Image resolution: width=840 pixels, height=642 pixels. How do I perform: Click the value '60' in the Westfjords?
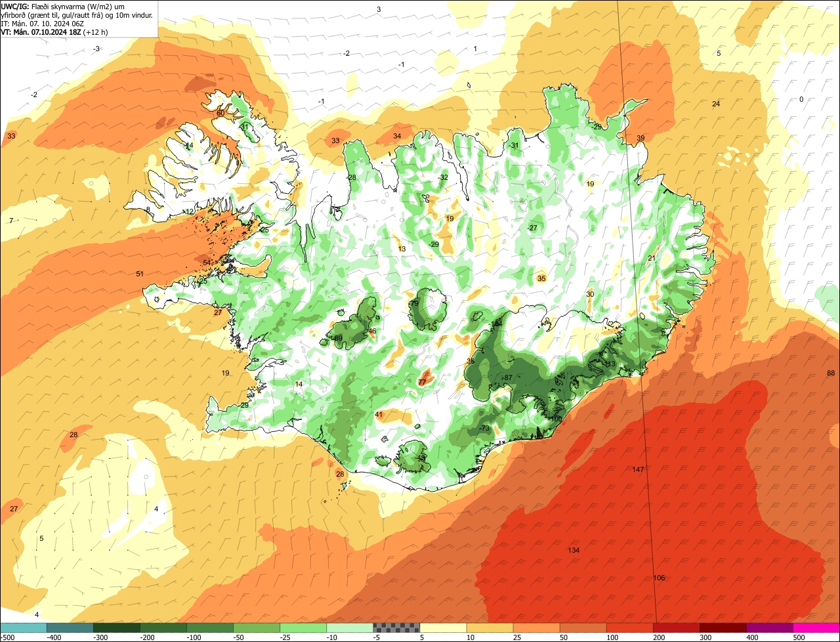pos(220,113)
